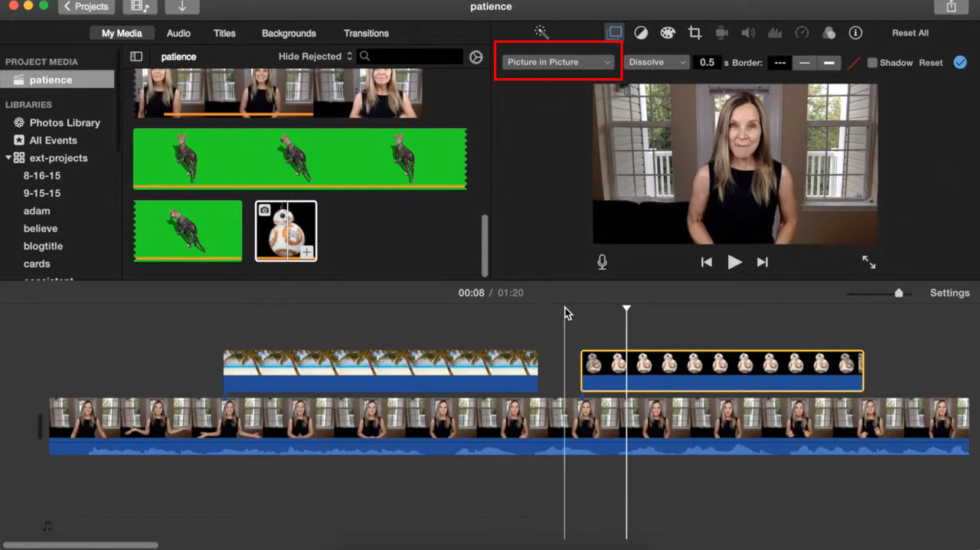Select the beach palm trees overlay clip
Viewport: 980px width, 550px height.
click(x=381, y=371)
